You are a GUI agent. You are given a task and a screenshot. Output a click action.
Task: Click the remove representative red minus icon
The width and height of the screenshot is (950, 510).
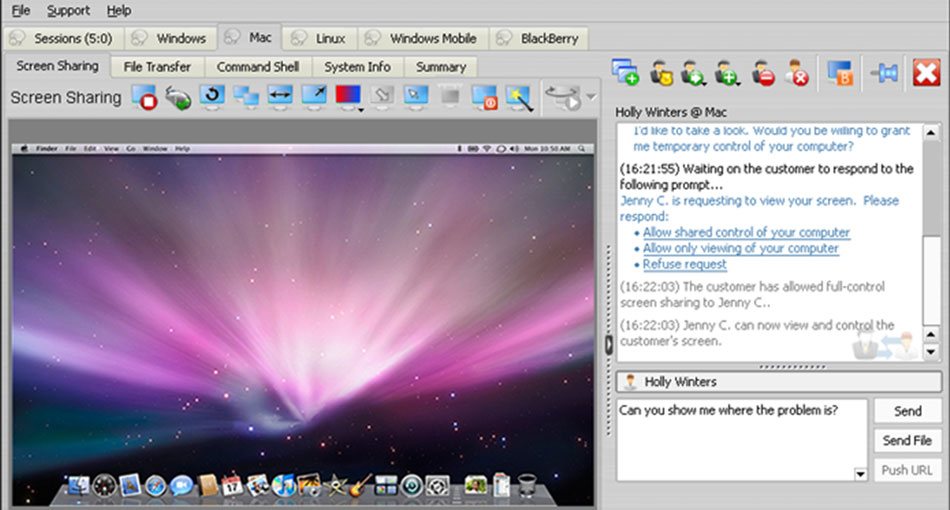763,73
